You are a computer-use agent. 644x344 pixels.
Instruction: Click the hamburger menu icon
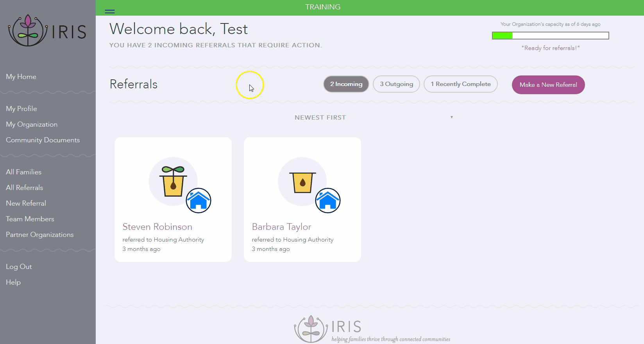110,11
